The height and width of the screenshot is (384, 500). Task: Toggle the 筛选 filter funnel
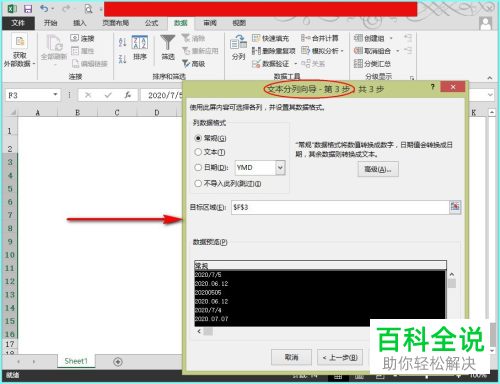click(x=168, y=47)
